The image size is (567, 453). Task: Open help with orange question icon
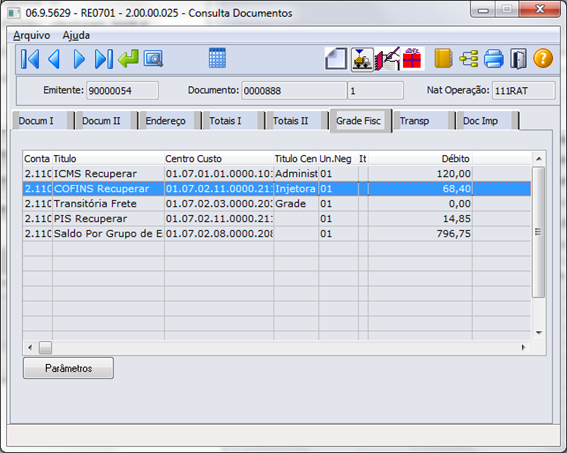[x=543, y=58]
